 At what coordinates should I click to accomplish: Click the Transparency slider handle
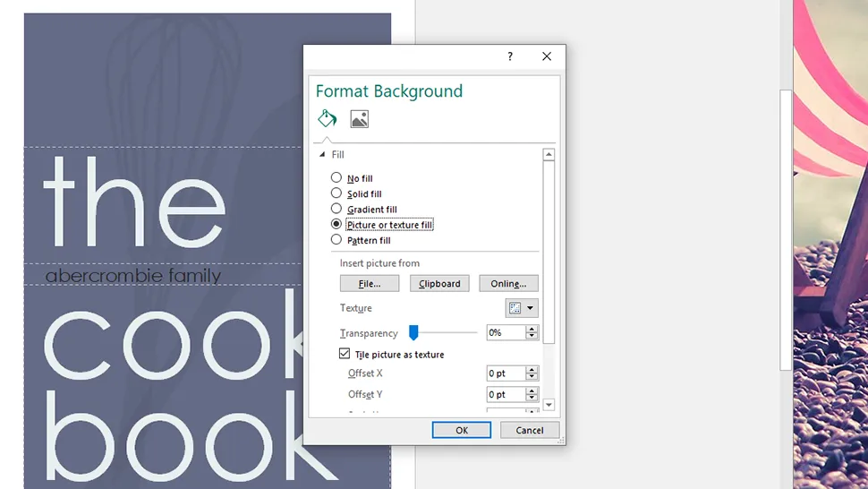coord(413,332)
